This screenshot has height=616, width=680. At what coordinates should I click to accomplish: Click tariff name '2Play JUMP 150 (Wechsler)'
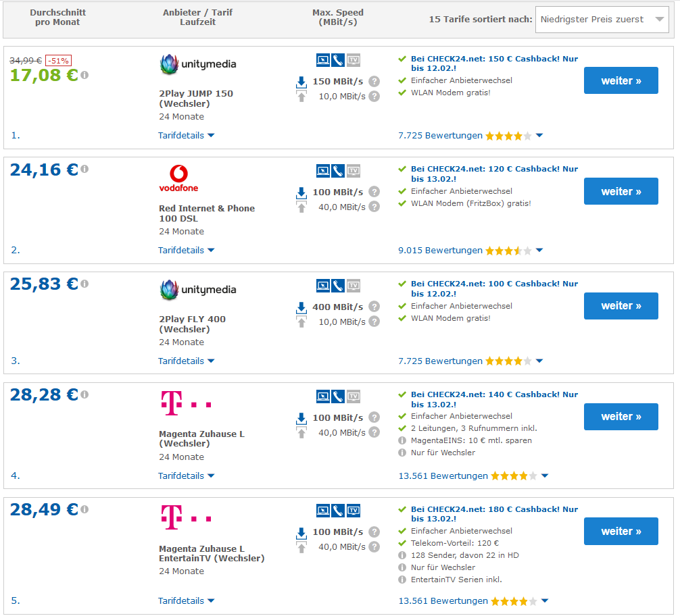point(196,99)
